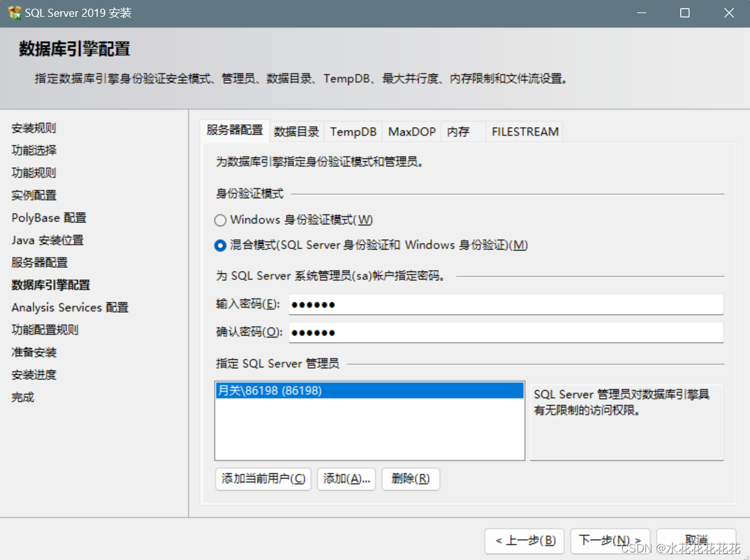Image resolution: width=750 pixels, height=560 pixels.
Task: Switch to the MaxDOP tab
Action: pyautogui.click(x=412, y=131)
